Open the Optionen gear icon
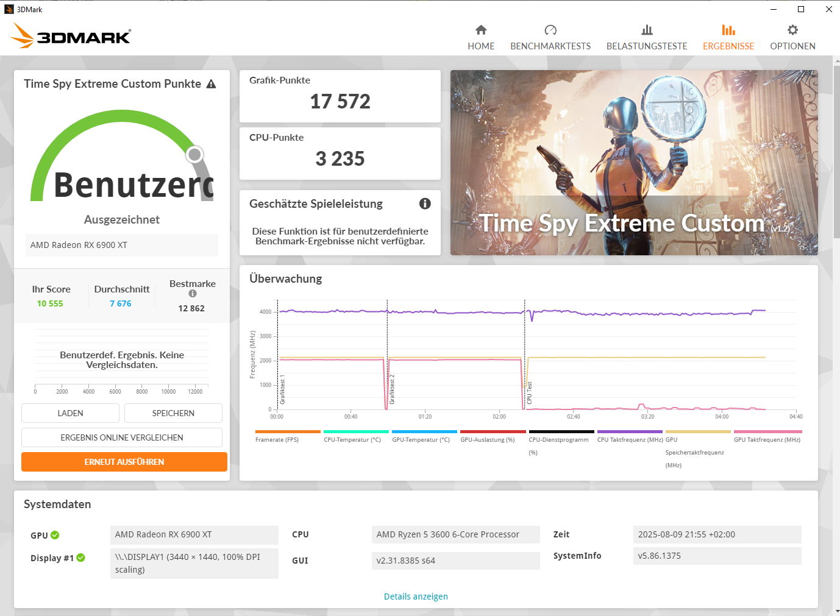840x616 pixels. (x=792, y=30)
